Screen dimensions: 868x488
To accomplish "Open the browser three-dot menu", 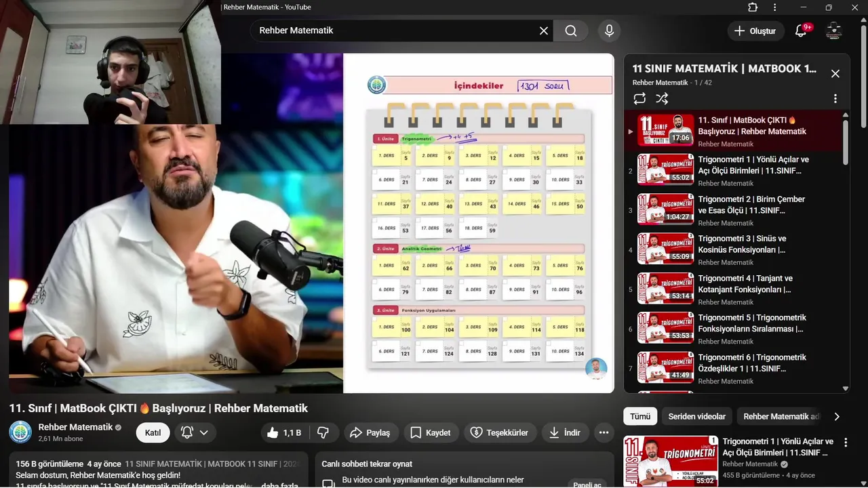I will [x=774, y=7].
